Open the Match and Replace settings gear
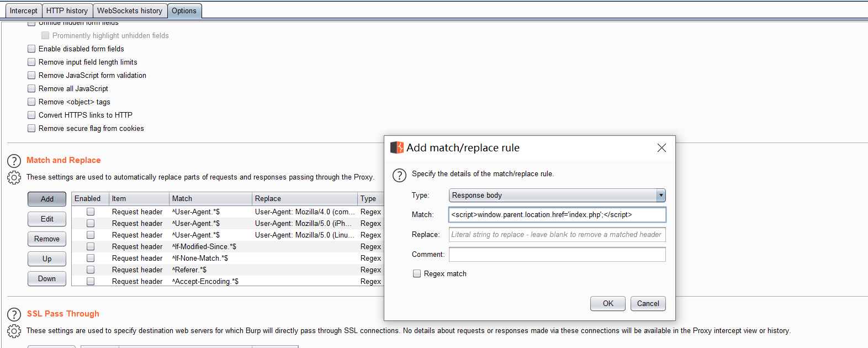 coord(14,177)
